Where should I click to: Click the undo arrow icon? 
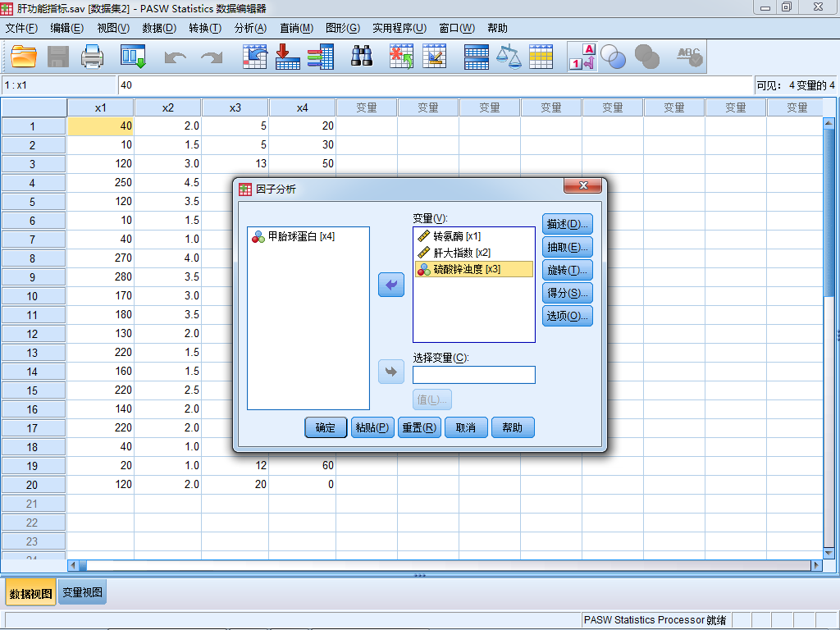coord(176,57)
